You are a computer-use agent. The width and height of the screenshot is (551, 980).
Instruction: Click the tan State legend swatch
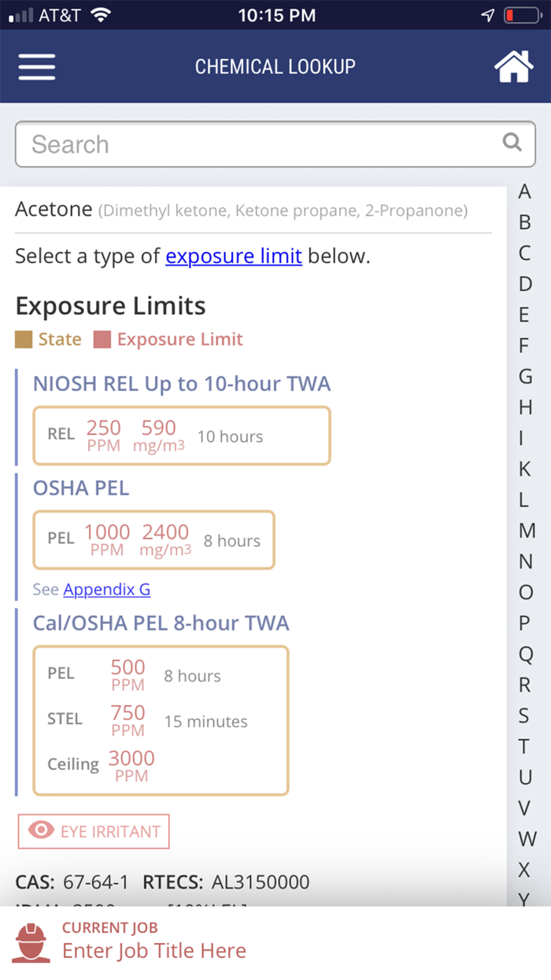[24, 340]
